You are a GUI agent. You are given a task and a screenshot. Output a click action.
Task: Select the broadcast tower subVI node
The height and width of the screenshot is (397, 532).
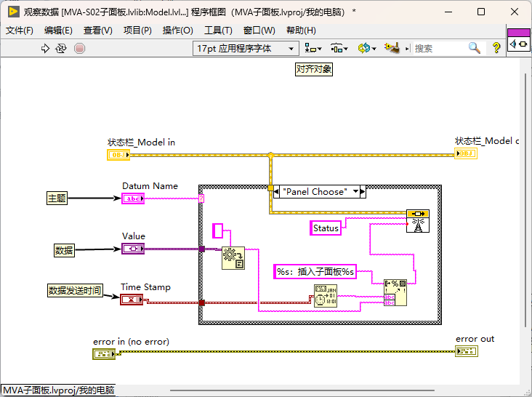point(418,221)
